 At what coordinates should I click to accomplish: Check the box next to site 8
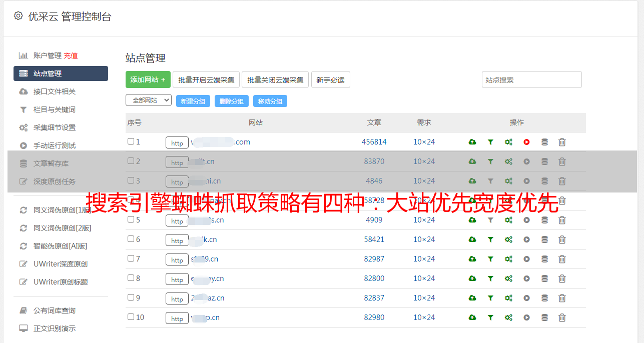[x=131, y=278]
